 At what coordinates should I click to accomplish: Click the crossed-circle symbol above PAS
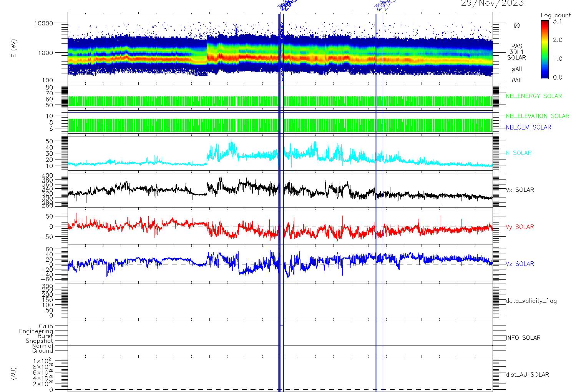coord(517,25)
